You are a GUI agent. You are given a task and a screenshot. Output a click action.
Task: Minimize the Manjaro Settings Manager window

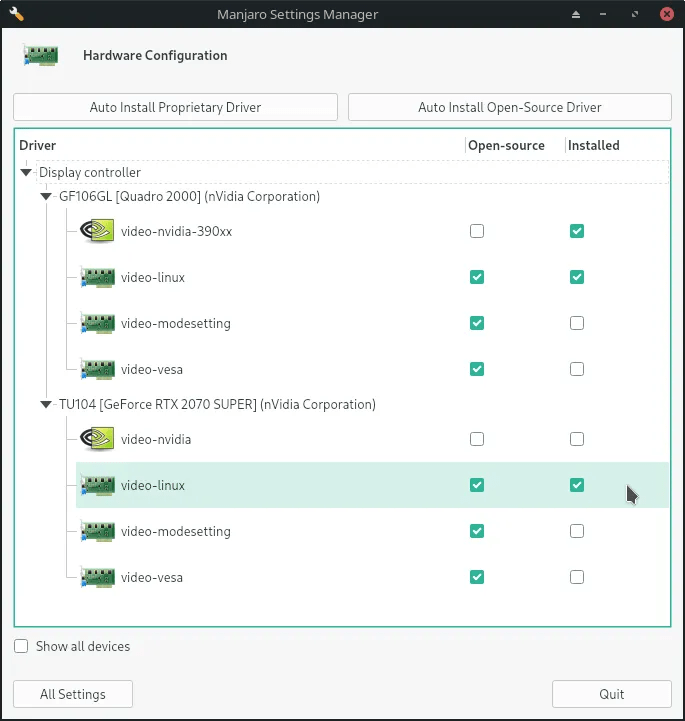[603, 14]
